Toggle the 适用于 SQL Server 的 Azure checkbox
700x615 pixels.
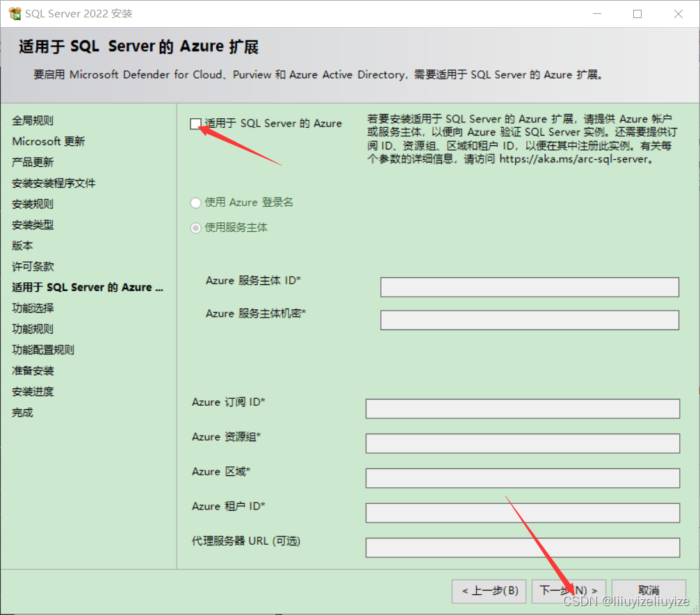(195, 124)
